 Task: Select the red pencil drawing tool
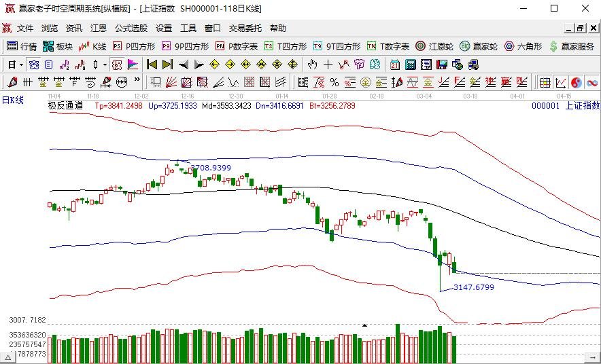point(12,82)
